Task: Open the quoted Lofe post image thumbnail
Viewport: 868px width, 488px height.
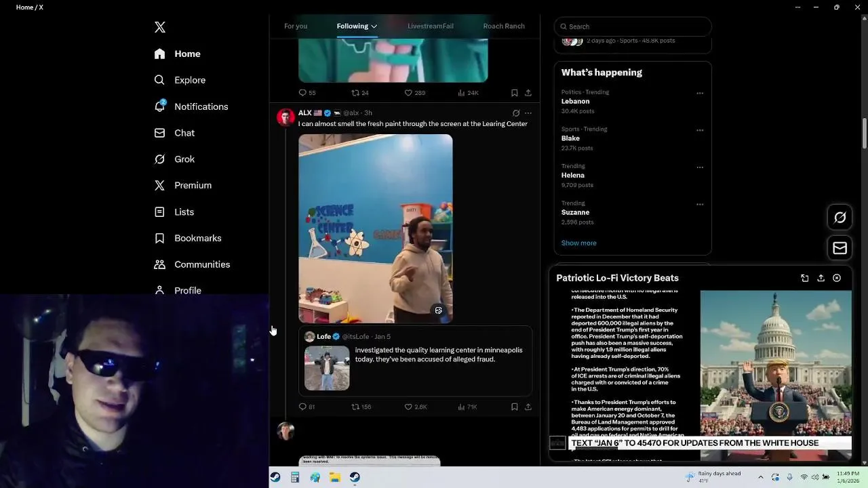Action: click(327, 368)
